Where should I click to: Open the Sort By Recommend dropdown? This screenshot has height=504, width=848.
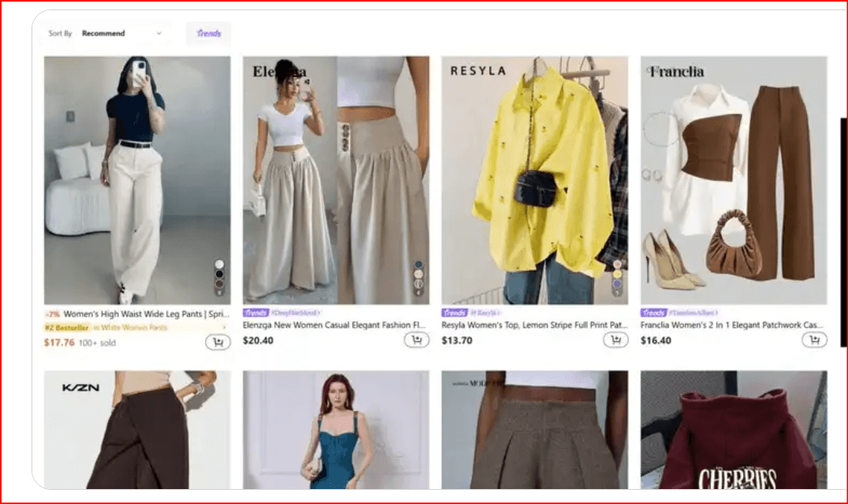pos(121,34)
